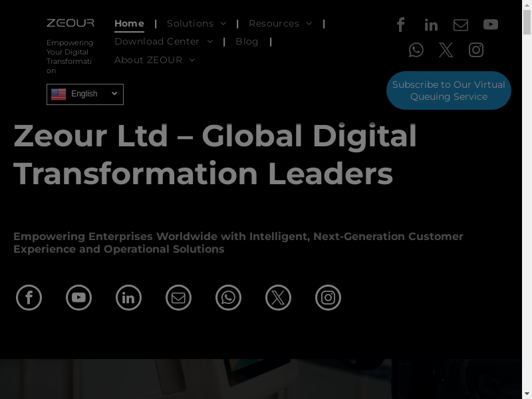Image resolution: width=532 pixels, height=399 pixels.
Task: Open the YouTube icon in header
Action: (x=491, y=25)
